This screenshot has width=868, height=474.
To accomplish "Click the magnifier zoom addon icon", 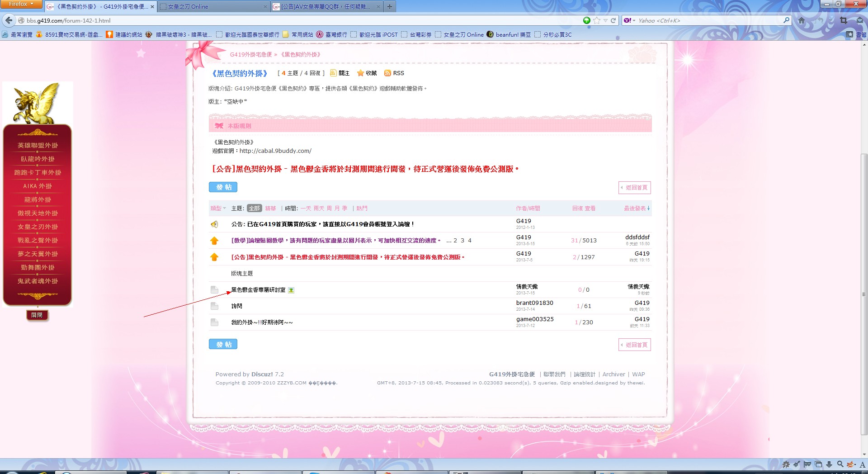I will pyautogui.click(x=840, y=464).
